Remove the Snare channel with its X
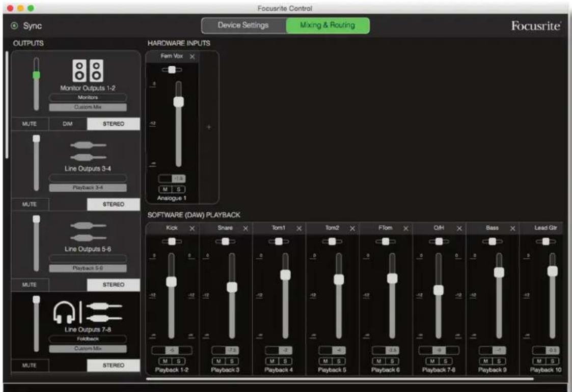This screenshot has height=392, width=572. point(246,228)
